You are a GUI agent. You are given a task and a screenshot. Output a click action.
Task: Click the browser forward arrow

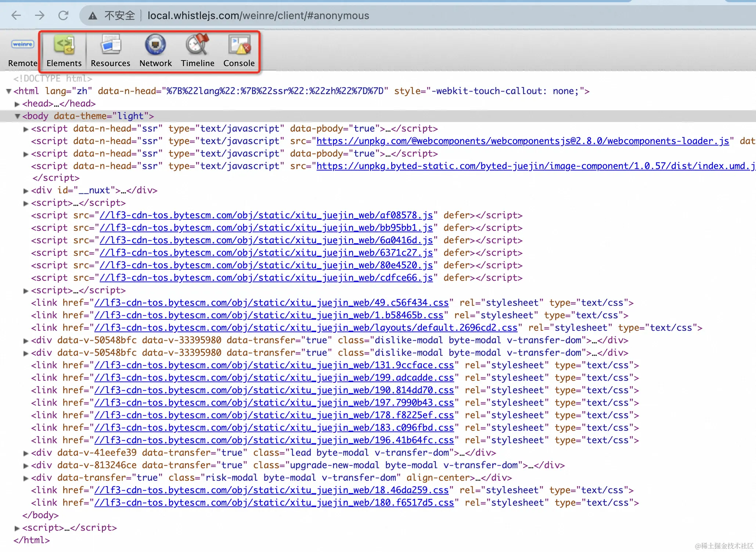[40, 15]
